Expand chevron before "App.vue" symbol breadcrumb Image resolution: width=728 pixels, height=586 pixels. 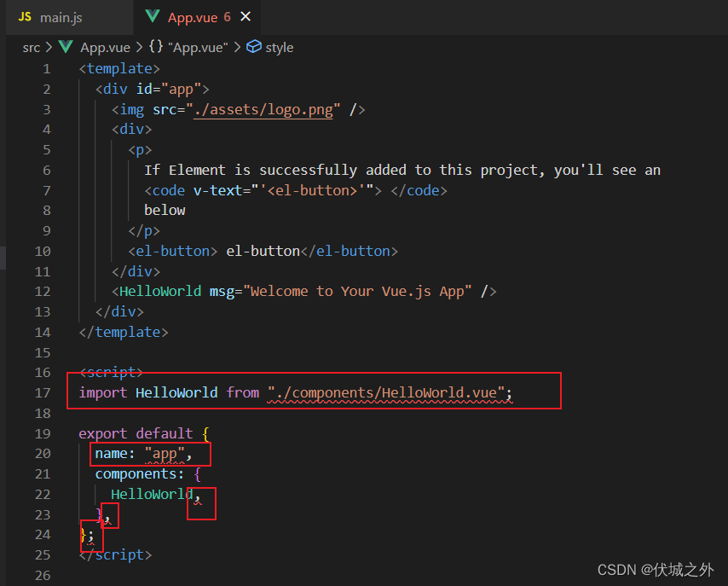139,48
